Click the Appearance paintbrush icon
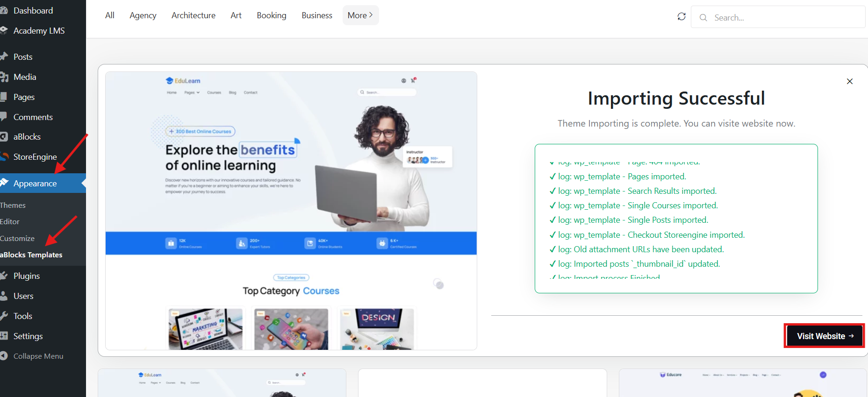This screenshot has width=868, height=397. coord(4,183)
